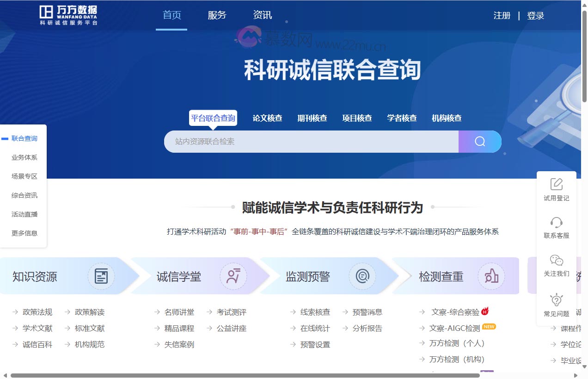Open the 服务 menu item
This screenshot has width=588, height=379.
[217, 15]
